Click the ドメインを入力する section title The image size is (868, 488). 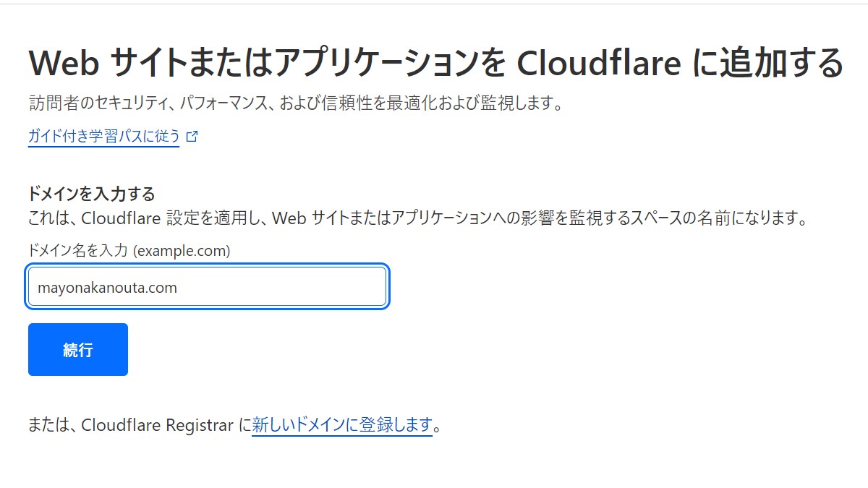pos(92,194)
